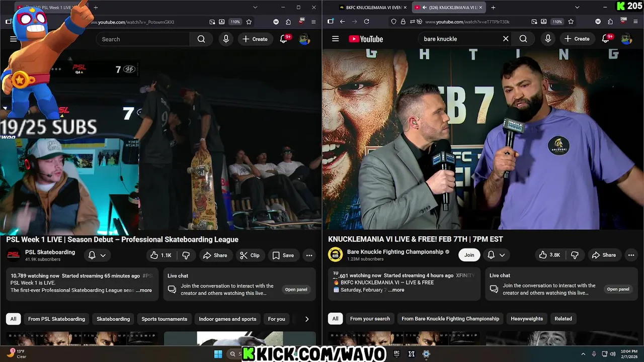
Task: Open Bare Knuckle channel notification bell dropdown
Action: 496,255
